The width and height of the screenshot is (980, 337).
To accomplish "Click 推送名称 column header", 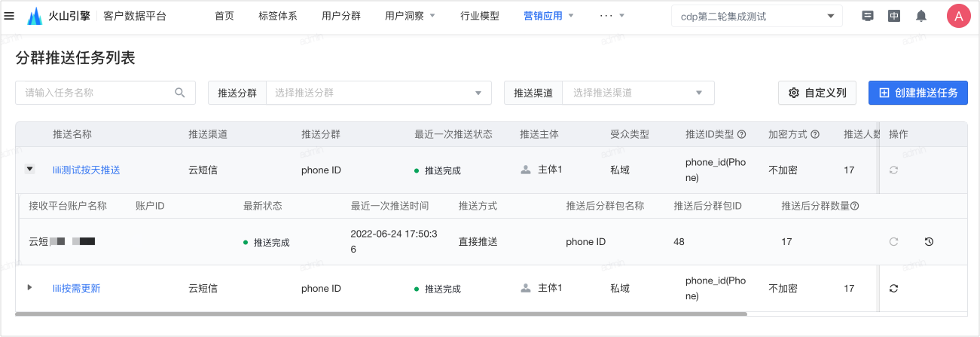I will (x=72, y=134).
